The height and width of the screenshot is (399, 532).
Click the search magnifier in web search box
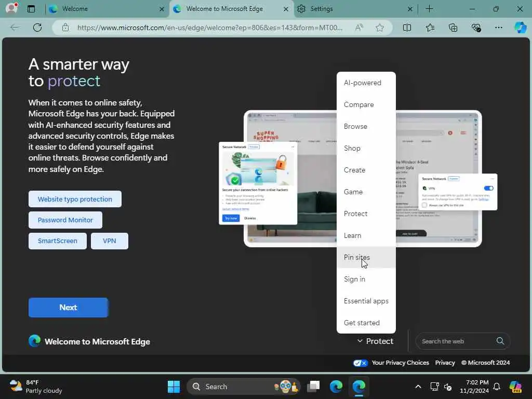coord(500,341)
